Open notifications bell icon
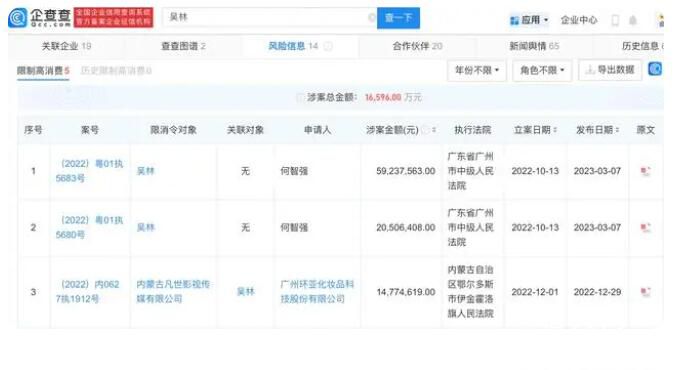This screenshot has height=370, width=673. (x=633, y=20)
